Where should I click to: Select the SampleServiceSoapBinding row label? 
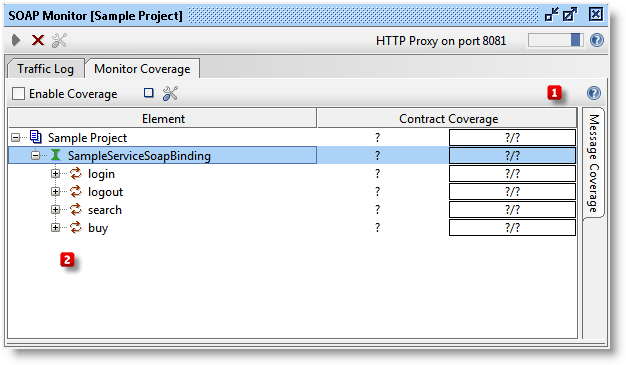pos(139,155)
